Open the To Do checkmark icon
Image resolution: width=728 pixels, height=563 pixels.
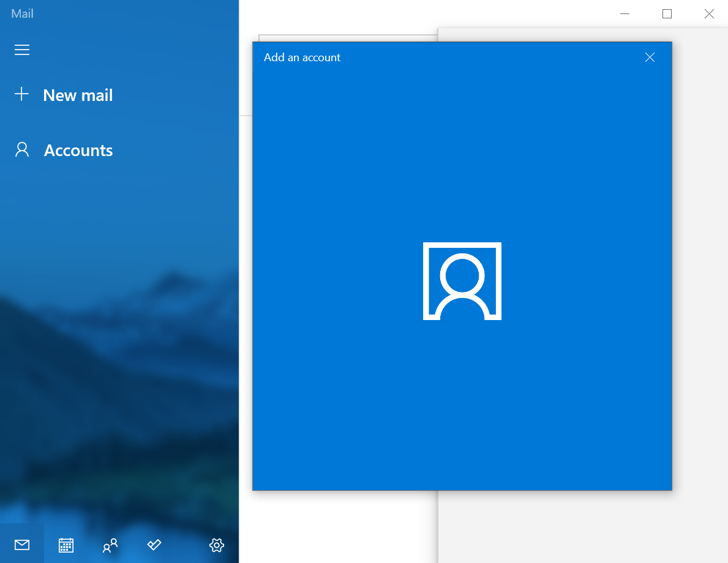154,545
